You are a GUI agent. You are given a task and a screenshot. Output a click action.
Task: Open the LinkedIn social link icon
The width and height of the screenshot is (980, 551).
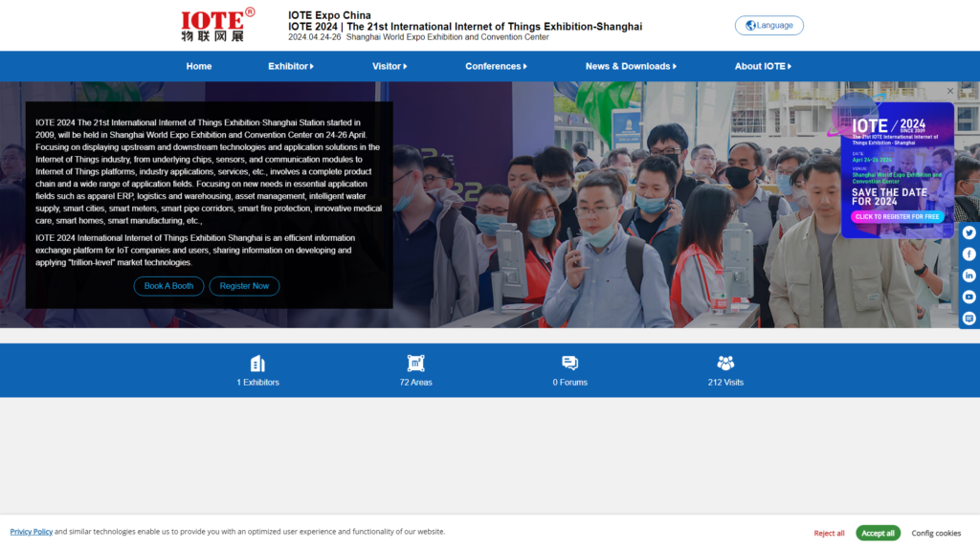969,275
